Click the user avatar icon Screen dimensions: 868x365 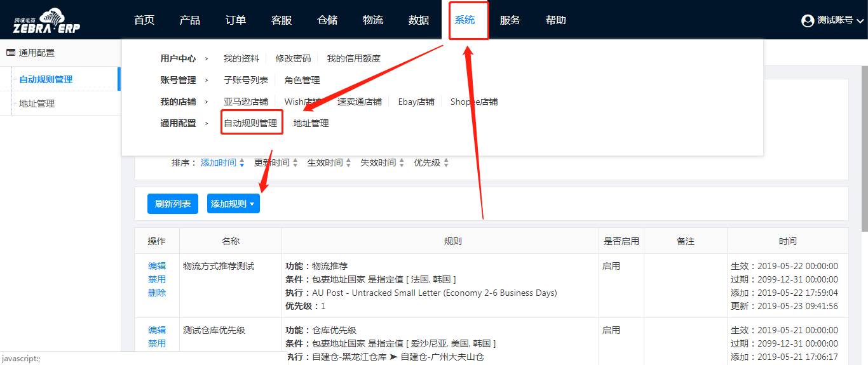(808, 20)
